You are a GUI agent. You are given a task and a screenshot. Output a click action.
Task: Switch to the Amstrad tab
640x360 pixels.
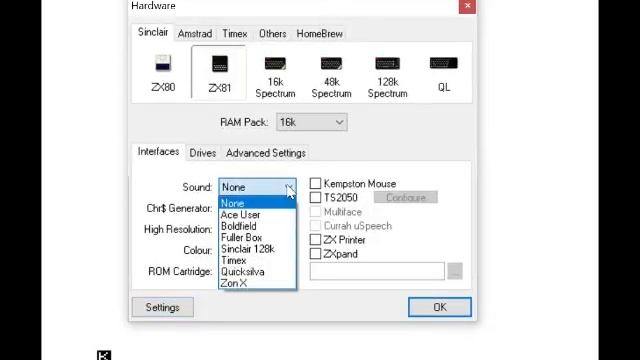click(195, 34)
